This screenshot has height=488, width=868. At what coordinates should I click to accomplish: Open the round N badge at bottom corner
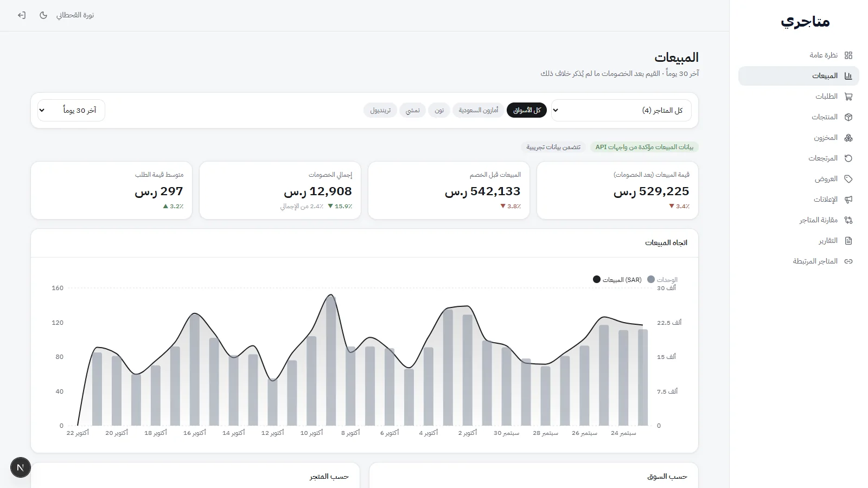pyautogui.click(x=21, y=467)
